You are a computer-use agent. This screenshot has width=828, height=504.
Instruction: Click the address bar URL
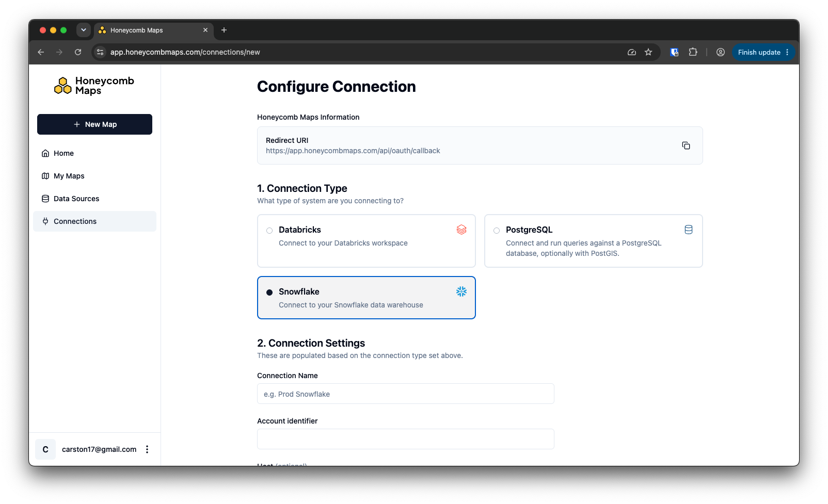pos(185,52)
